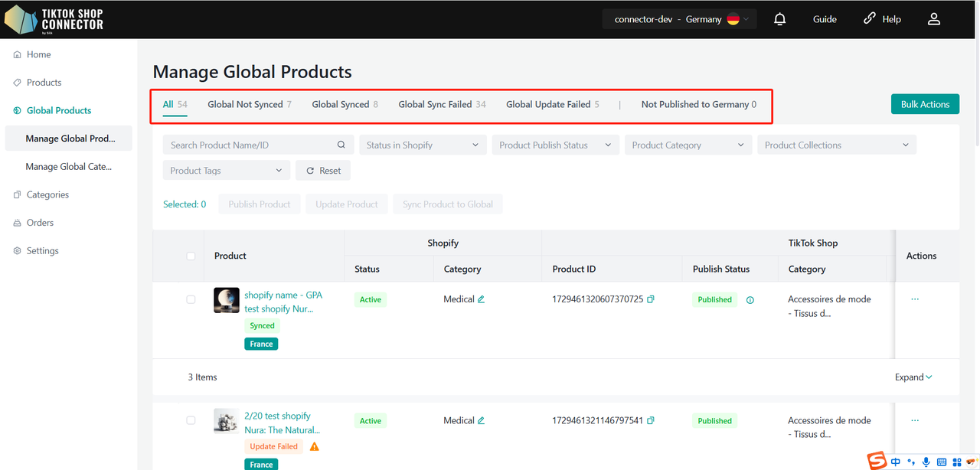This screenshot has height=470, width=980.
Task: Open the Status in Shopify dropdown
Action: [422, 145]
